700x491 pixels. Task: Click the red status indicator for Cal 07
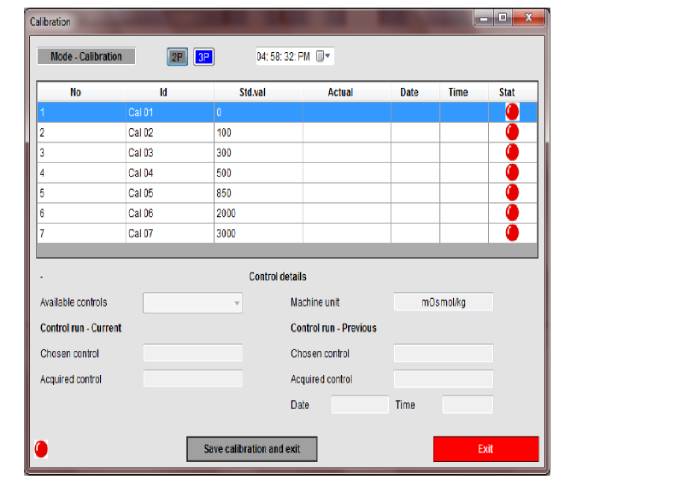coord(512,233)
